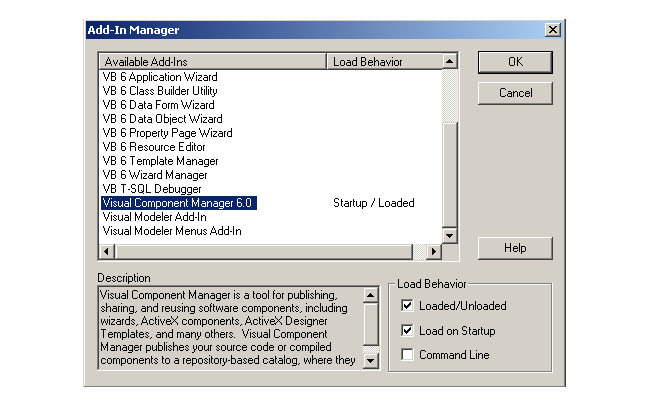Select VB 6 Application Wizard add-in
The height and width of the screenshot is (412, 650).
click(160, 77)
